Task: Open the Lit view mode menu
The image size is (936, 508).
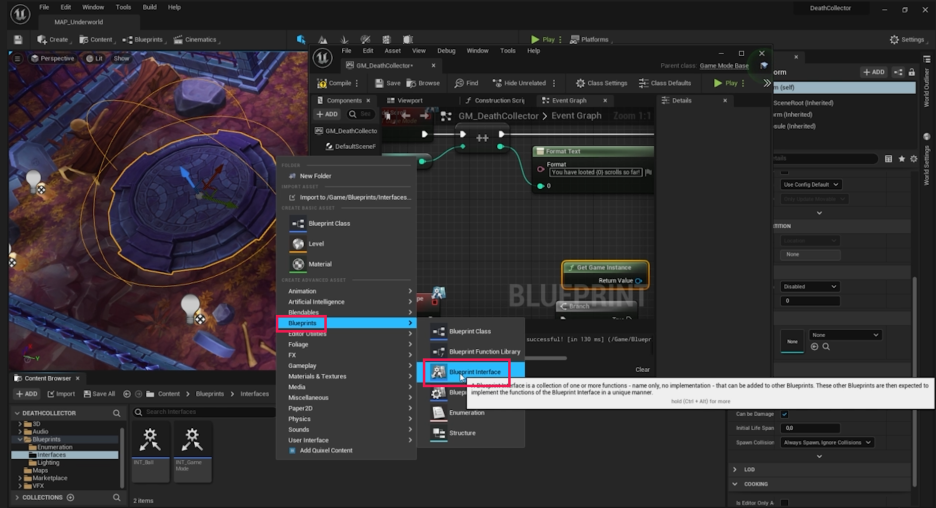Action: (x=94, y=59)
